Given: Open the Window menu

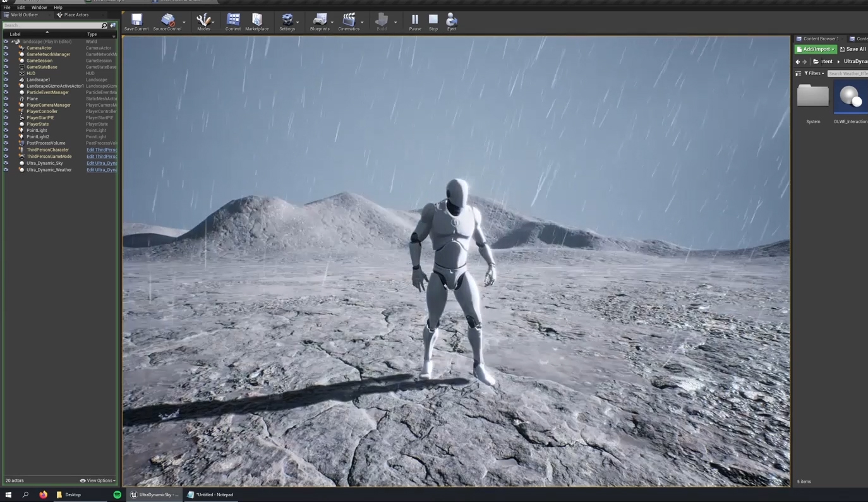Looking at the screenshot, I should (x=39, y=8).
